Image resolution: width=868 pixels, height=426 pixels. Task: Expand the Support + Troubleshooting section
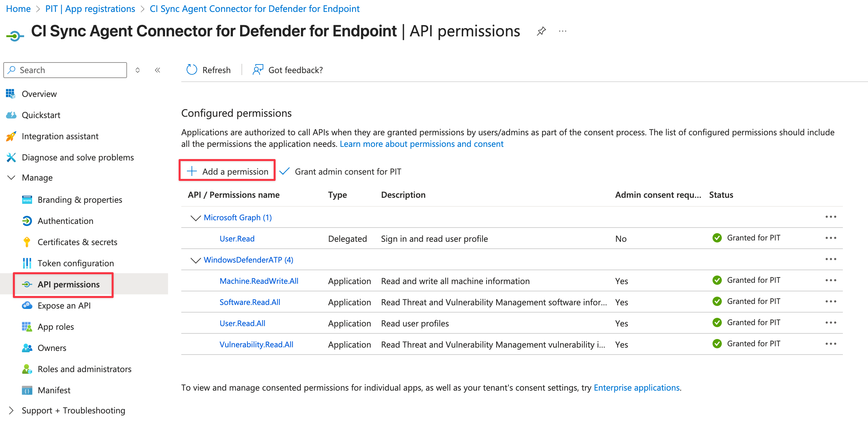coord(11,410)
